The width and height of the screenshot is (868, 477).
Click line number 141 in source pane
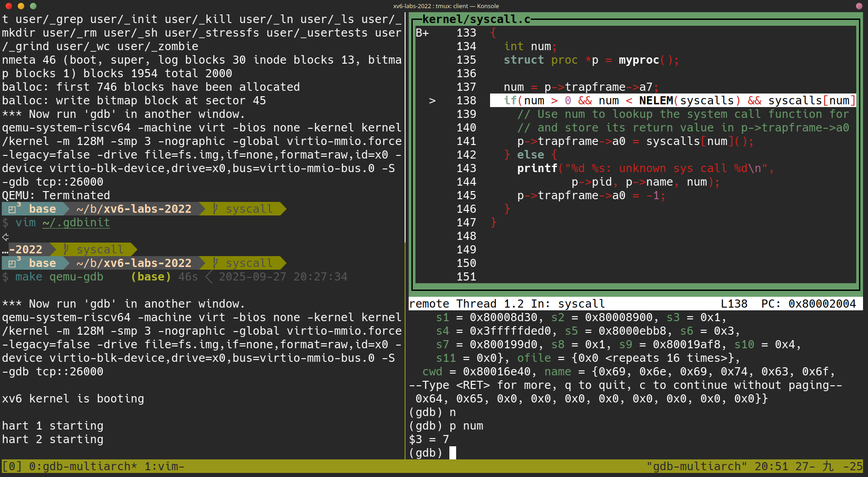pos(466,141)
